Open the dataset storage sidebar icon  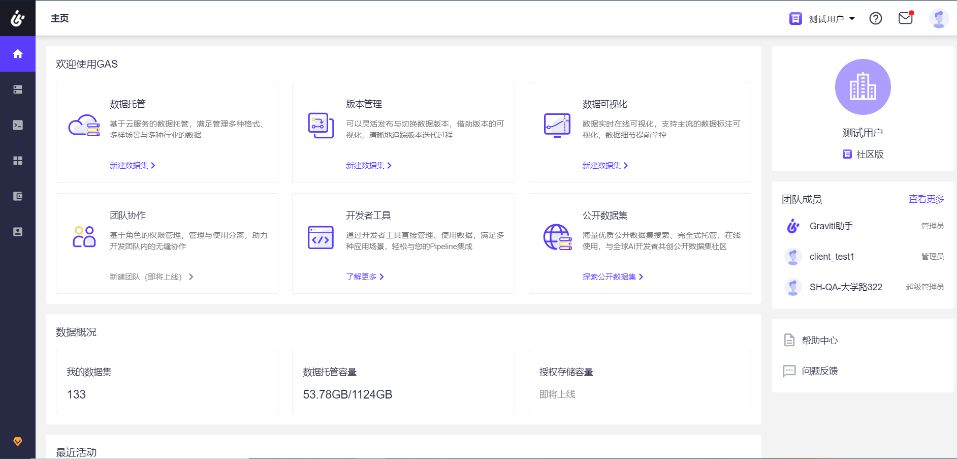pyautogui.click(x=17, y=89)
